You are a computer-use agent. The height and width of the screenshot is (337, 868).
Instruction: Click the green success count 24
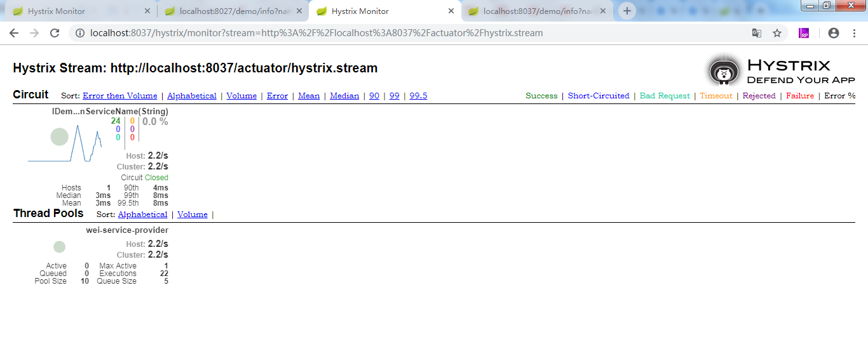(x=116, y=121)
